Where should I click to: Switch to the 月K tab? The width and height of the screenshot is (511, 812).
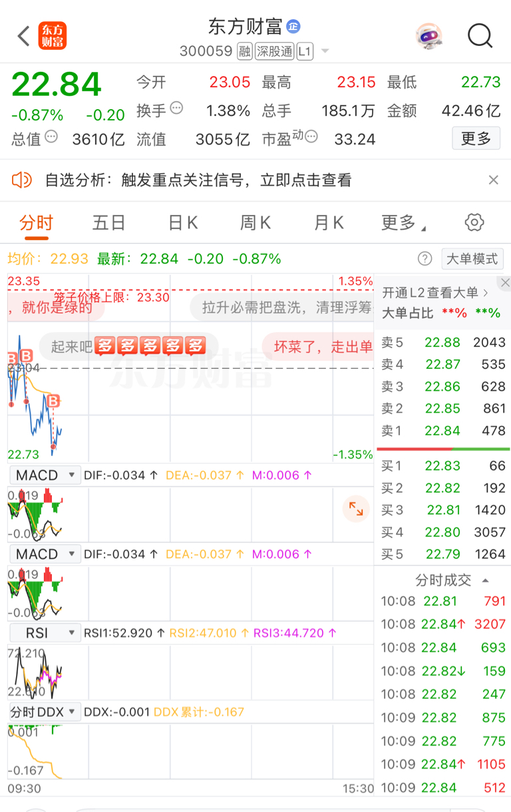[x=329, y=222]
